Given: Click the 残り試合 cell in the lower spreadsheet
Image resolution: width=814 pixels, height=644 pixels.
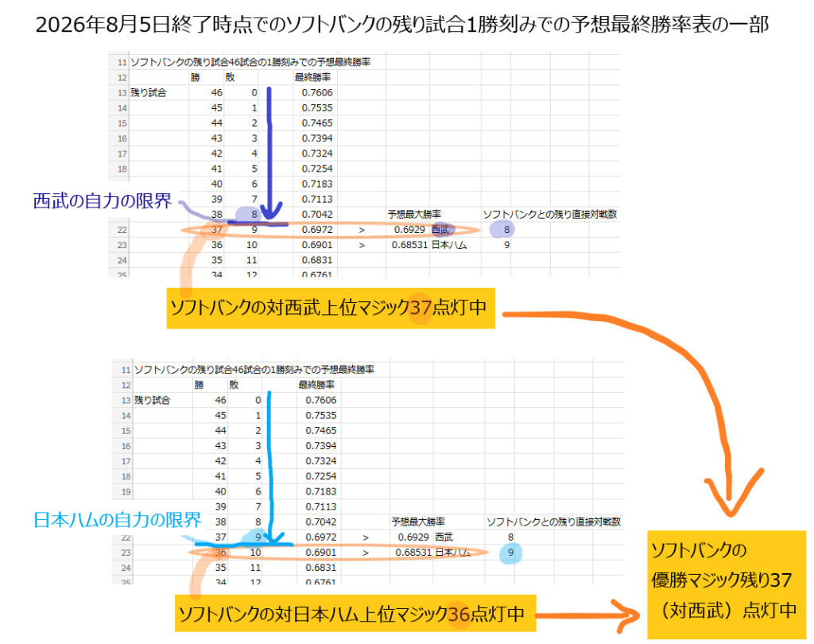Looking at the screenshot, I should (x=152, y=400).
